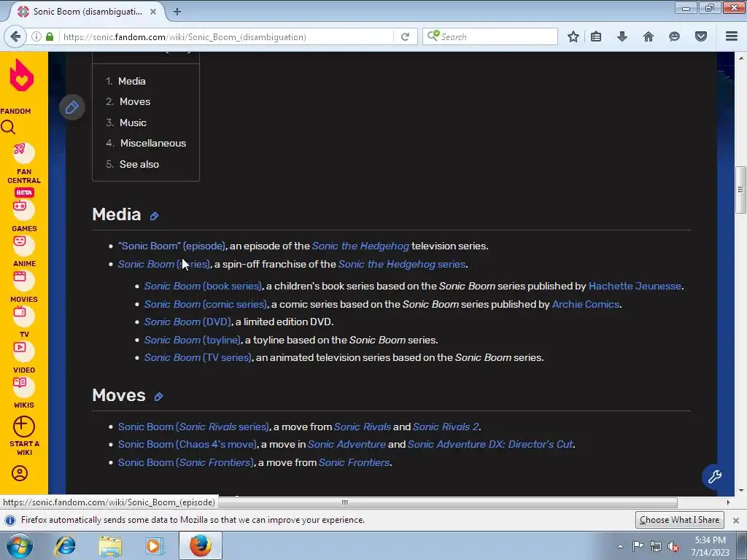
Task: Show site information icon in address bar
Action: coord(36,36)
